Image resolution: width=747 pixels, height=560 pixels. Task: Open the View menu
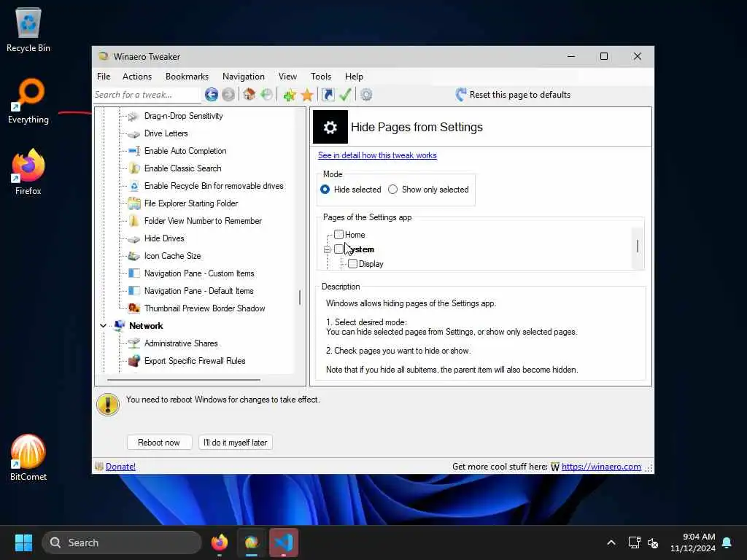pyautogui.click(x=287, y=77)
